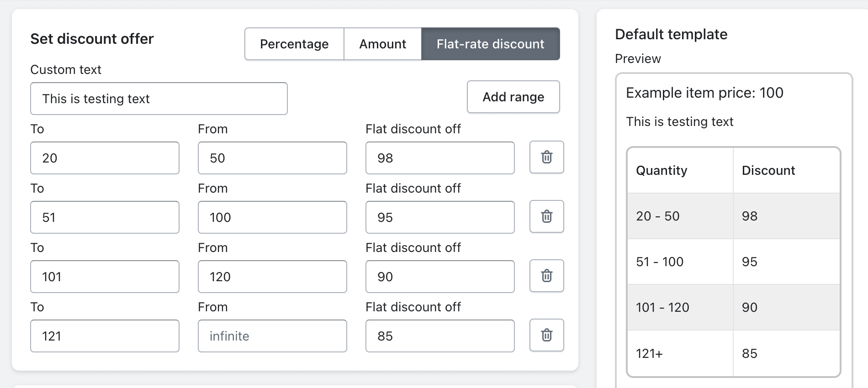
Task: Edit the To field containing 20
Action: click(x=105, y=158)
